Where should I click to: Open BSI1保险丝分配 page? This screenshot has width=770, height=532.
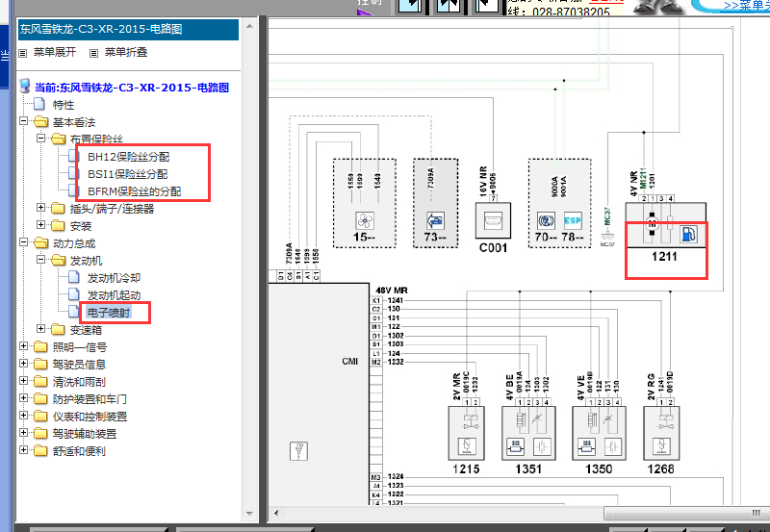tap(128, 174)
